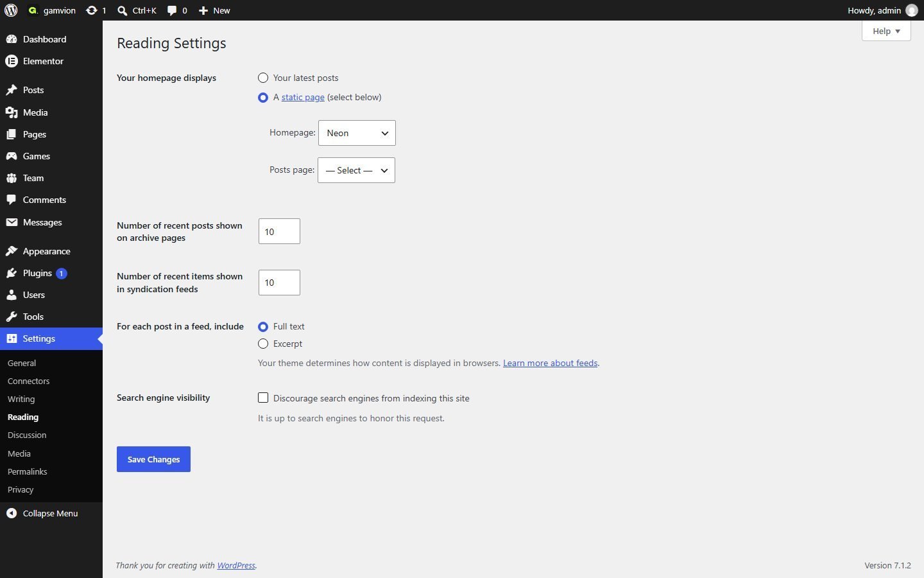Open the Connectors submenu item
Image resolution: width=924 pixels, height=578 pixels.
(28, 381)
